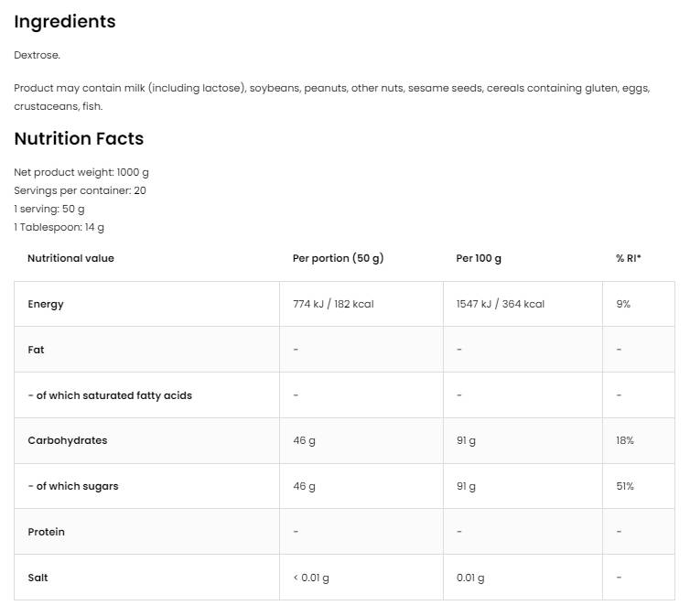Click the Nutrition Facts heading

tap(79, 139)
